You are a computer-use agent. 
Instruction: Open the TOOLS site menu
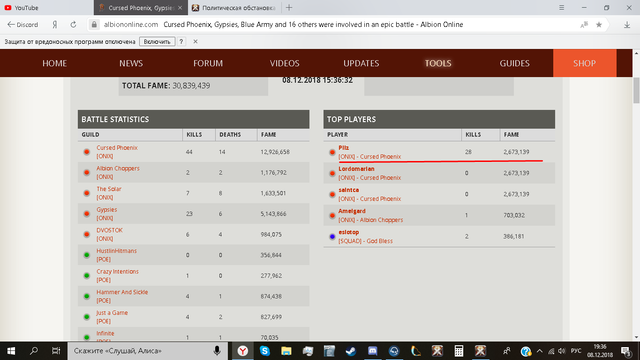(438, 63)
